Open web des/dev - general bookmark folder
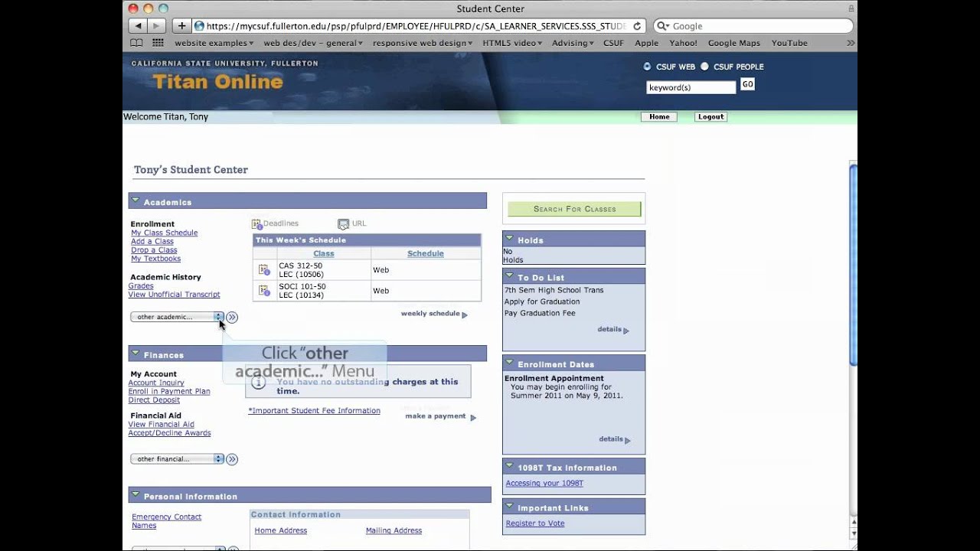Image resolution: width=980 pixels, height=551 pixels. click(313, 43)
